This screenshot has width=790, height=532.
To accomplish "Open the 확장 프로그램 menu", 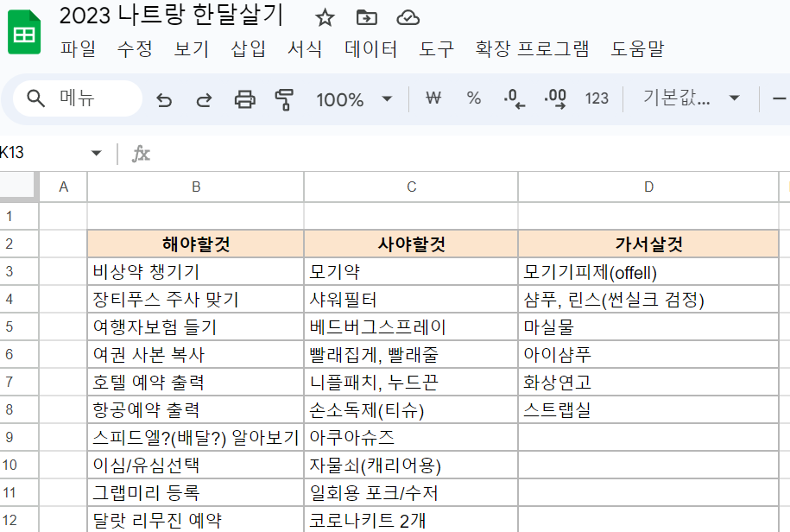I will pyautogui.click(x=532, y=49).
